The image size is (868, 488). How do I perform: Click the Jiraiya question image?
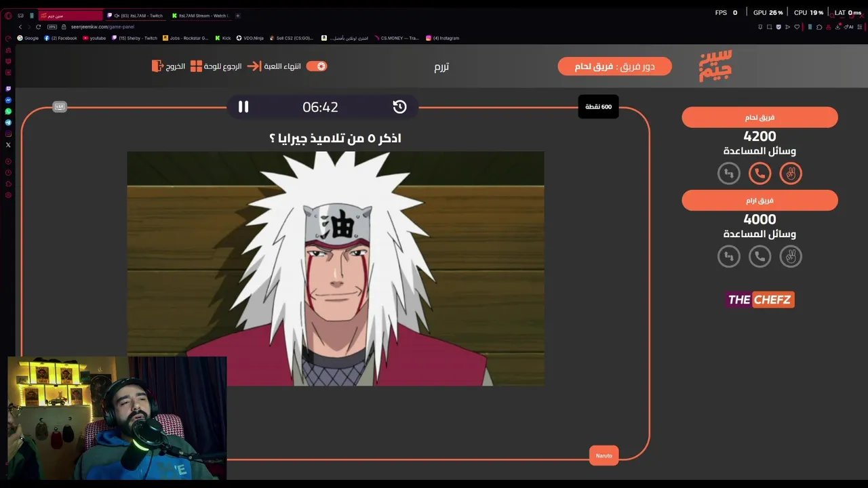coord(336,268)
